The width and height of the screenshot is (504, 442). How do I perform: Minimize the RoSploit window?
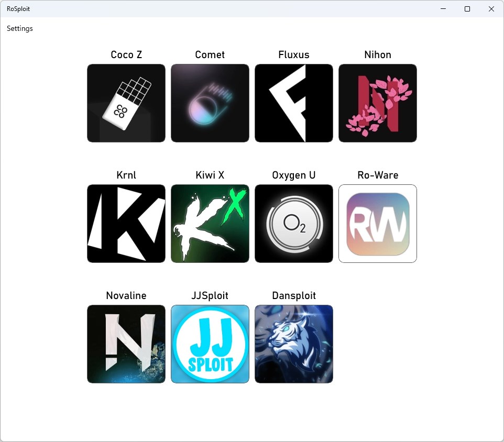click(443, 9)
